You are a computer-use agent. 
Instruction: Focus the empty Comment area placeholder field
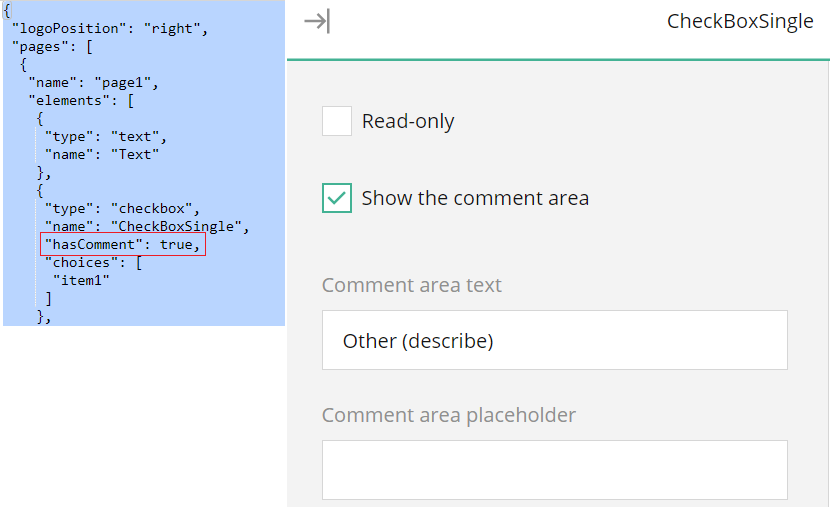pyautogui.click(x=554, y=470)
